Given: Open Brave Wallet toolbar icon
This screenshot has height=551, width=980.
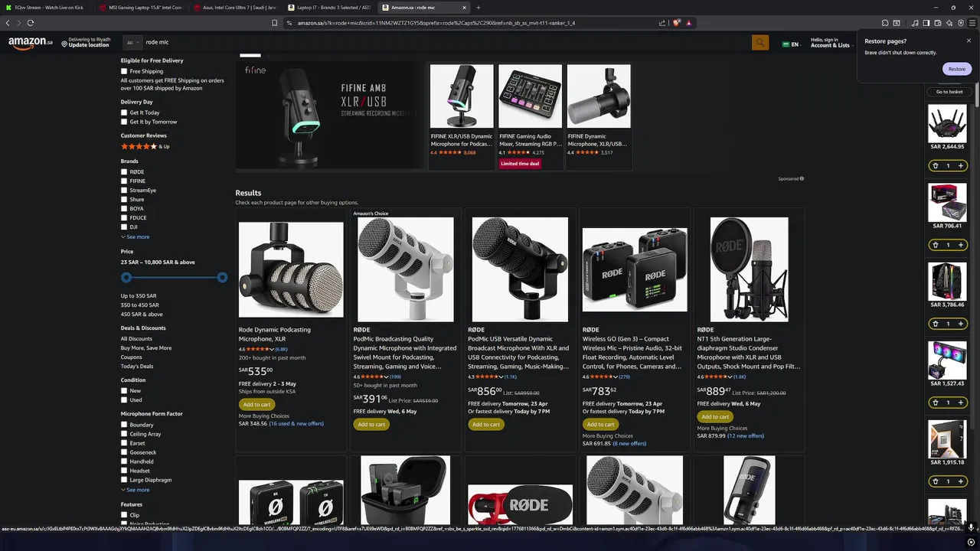Looking at the screenshot, I should click(x=938, y=23).
